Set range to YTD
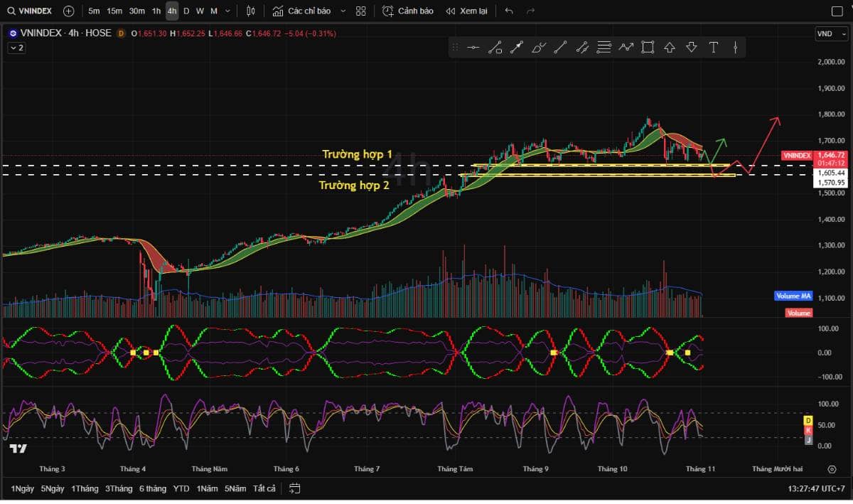Screen dimensions: 853x504 [x=181, y=488]
